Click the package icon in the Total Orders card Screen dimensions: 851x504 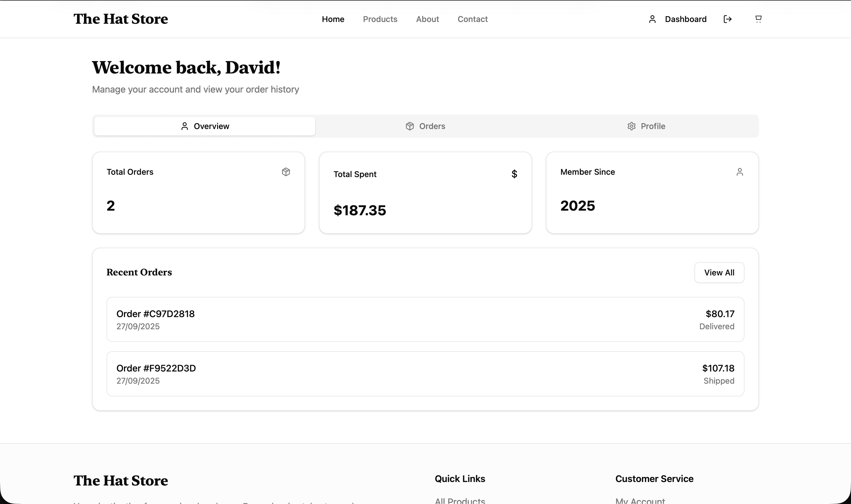coord(286,172)
